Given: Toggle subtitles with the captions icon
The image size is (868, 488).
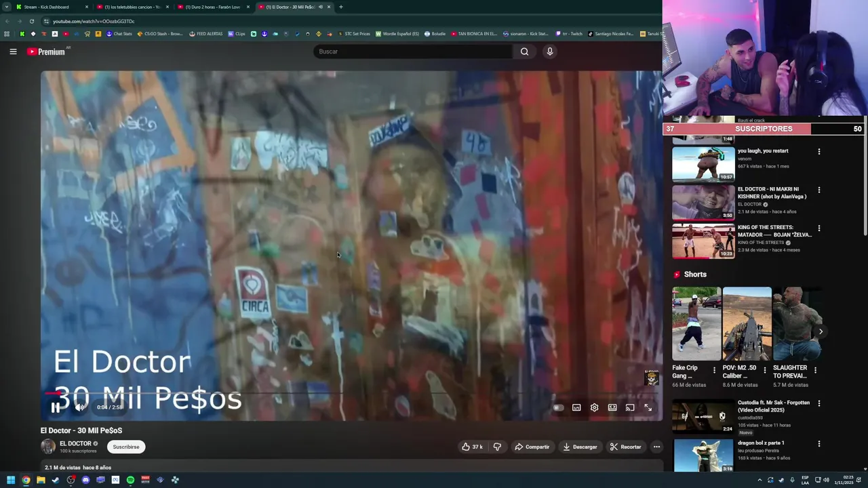Looking at the screenshot, I should (576, 407).
